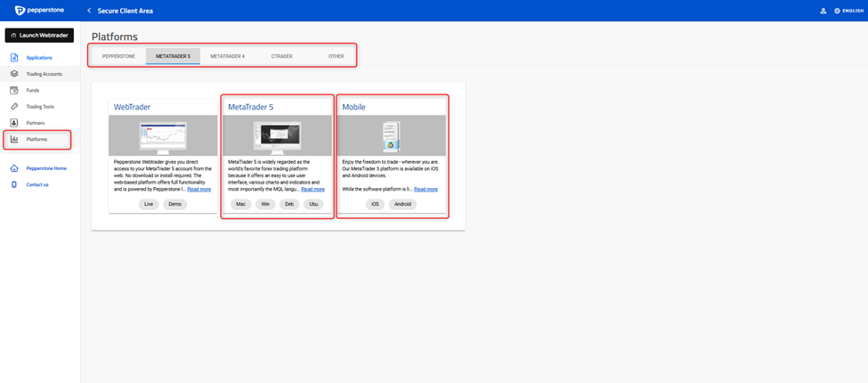The image size is (868, 383).
Task: Click the Mobile card thumbnail image
Action: [392, 136]
